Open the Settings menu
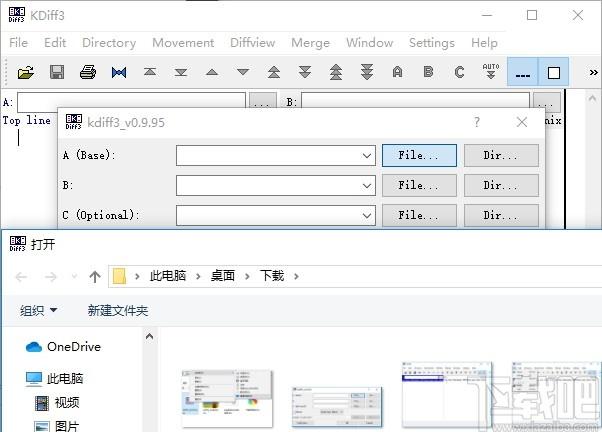 [x=432, y=43]
